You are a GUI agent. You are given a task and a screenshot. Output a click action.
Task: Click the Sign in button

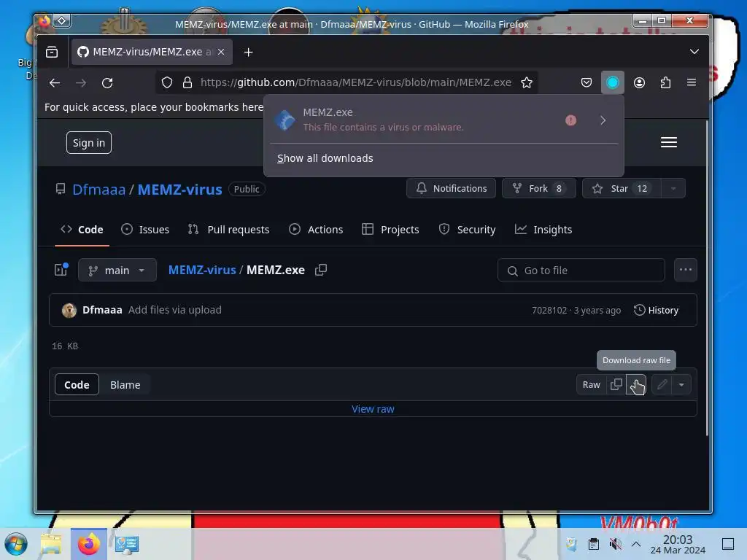(88, 143)
